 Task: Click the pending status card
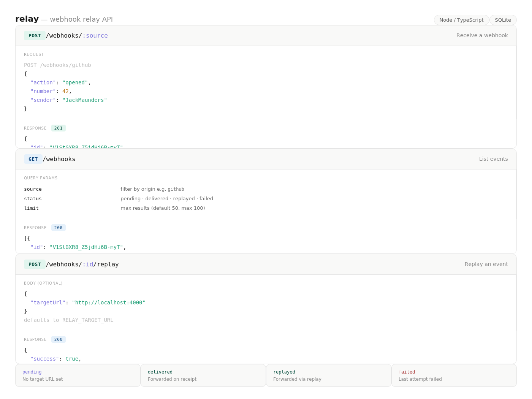(x=78, y=375)
